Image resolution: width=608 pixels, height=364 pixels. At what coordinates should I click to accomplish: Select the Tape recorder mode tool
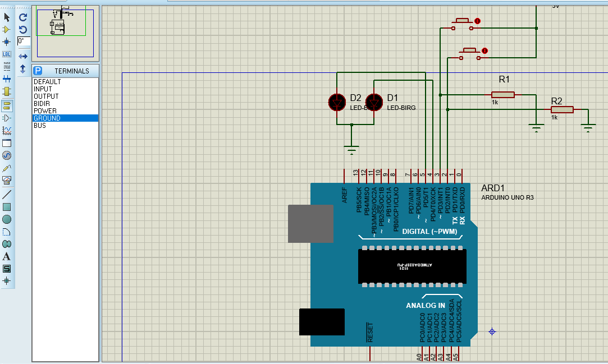pyautogui.click(x=7, y=143)
